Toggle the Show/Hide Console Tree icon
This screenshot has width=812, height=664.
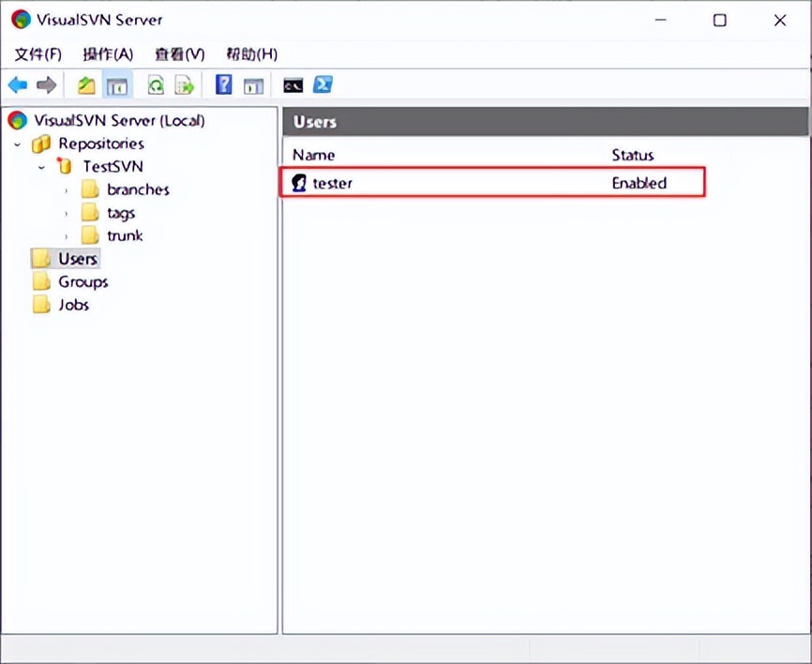pos(117,85)
